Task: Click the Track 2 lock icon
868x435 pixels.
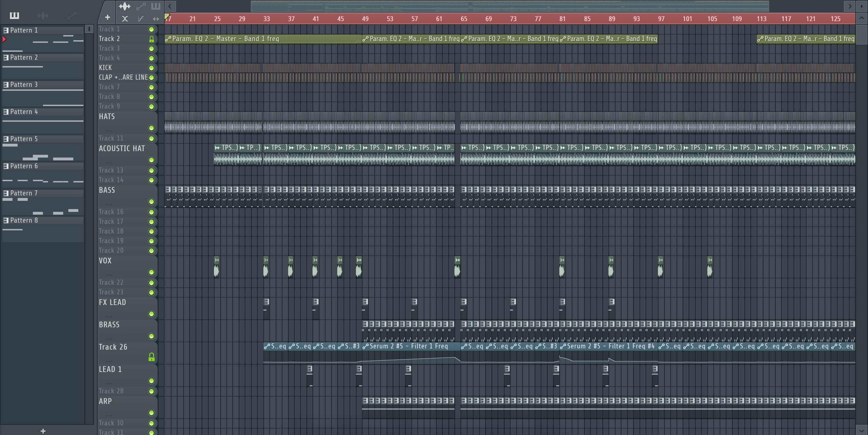Action: pos(152,39)
